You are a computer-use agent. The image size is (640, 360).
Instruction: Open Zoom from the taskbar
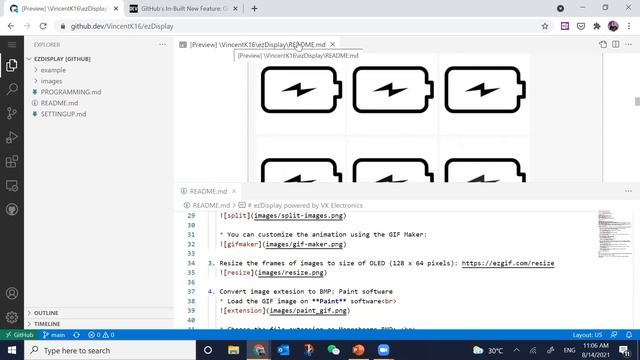pos(383,350)
